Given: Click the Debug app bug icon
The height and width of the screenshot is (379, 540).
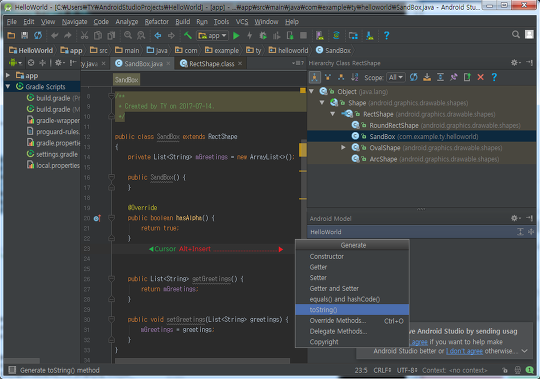Looking at the screenshot, I should pos(263,35).
